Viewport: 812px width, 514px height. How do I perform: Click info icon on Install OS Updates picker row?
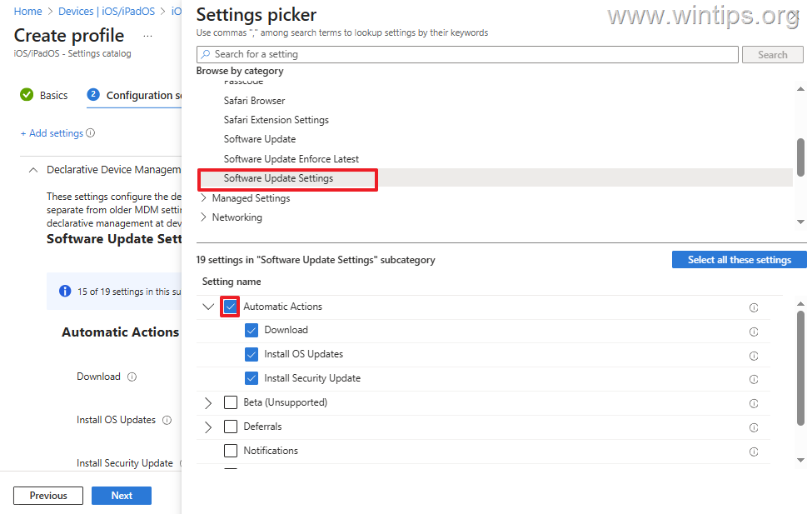[x=754, y=356]
